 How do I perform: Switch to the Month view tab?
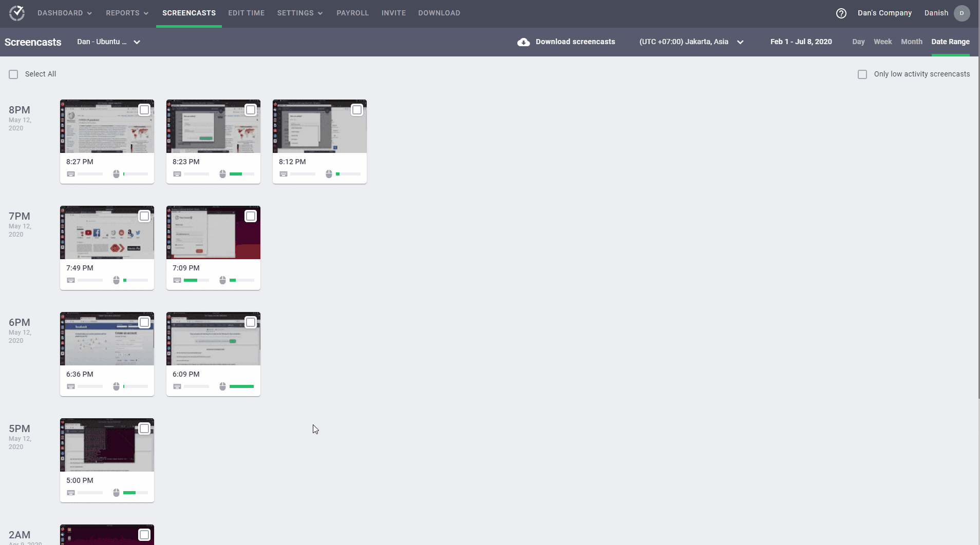911,42
